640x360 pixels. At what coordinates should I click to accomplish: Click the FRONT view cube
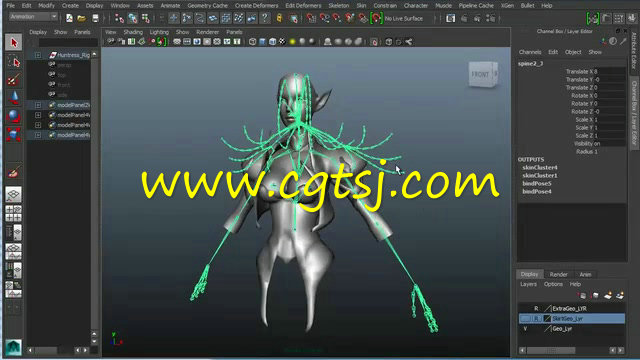[x=483, y=74]
